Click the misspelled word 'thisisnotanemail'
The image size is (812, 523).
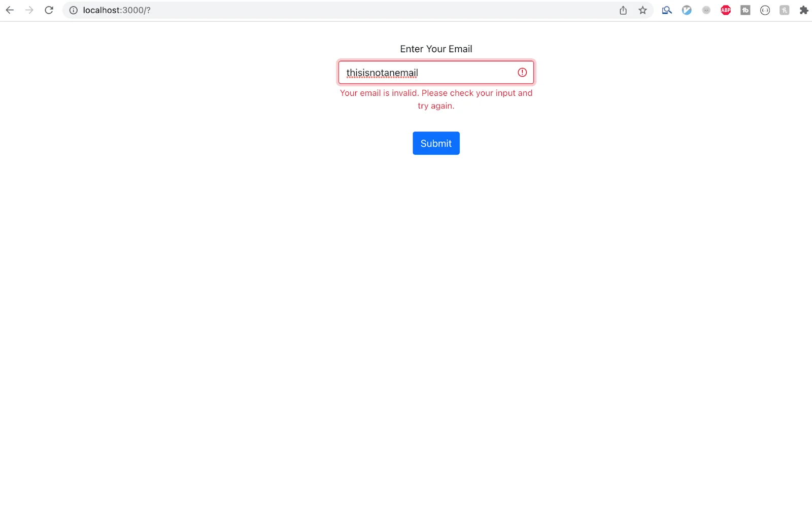click(x=382, y=72)
